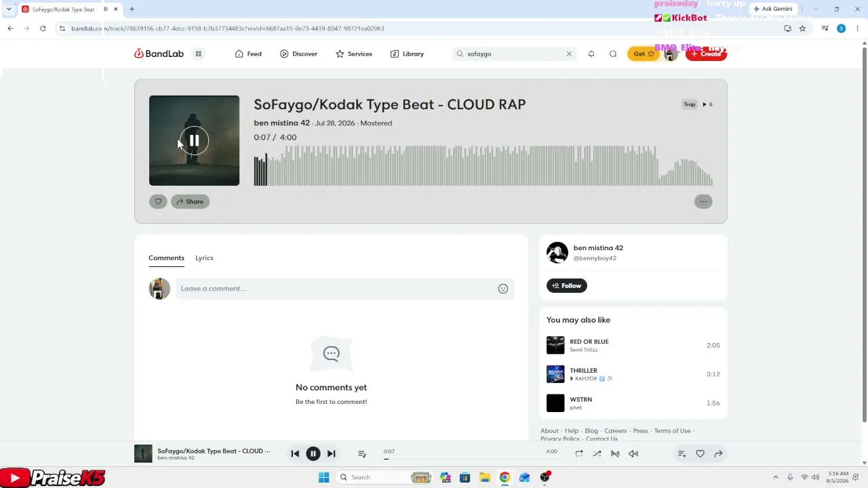Viewport: 868px width, 488px height.
Task: Open the Discover page
Action: click(299, 54)
